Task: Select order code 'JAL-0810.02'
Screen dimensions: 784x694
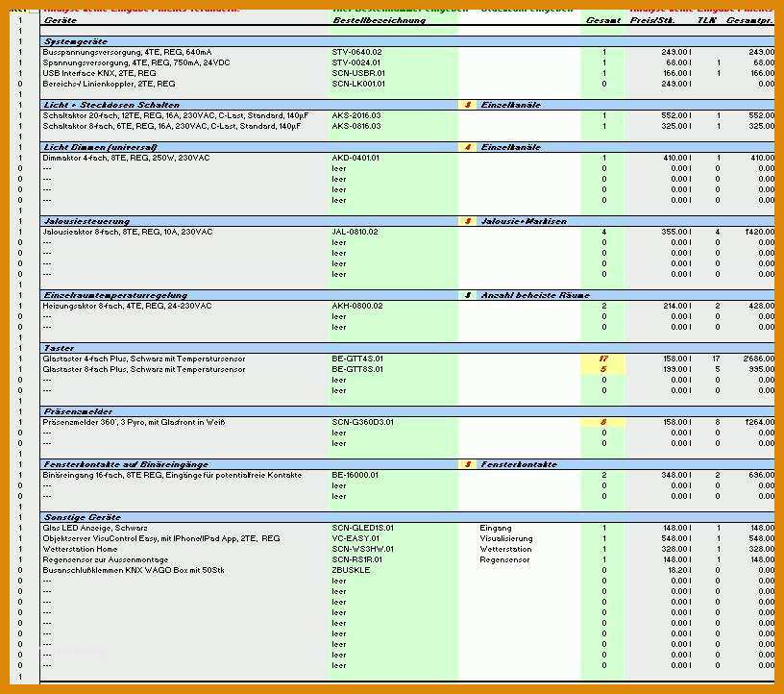Action: 355,232
